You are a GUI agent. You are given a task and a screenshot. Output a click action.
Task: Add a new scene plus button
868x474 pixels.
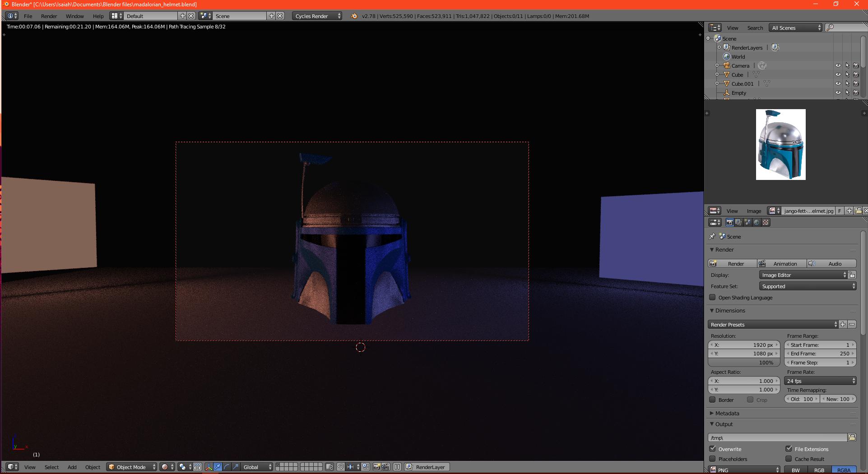point(271,16)
